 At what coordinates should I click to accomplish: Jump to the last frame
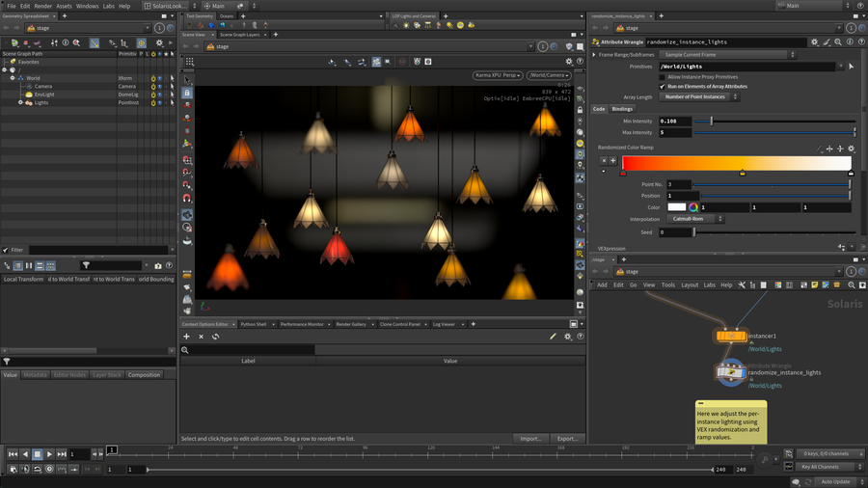[62, 453]
